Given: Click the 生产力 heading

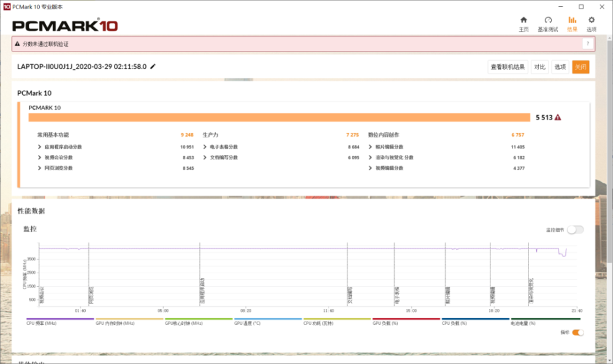Looking at the screenshot, I should pos(210,135).
